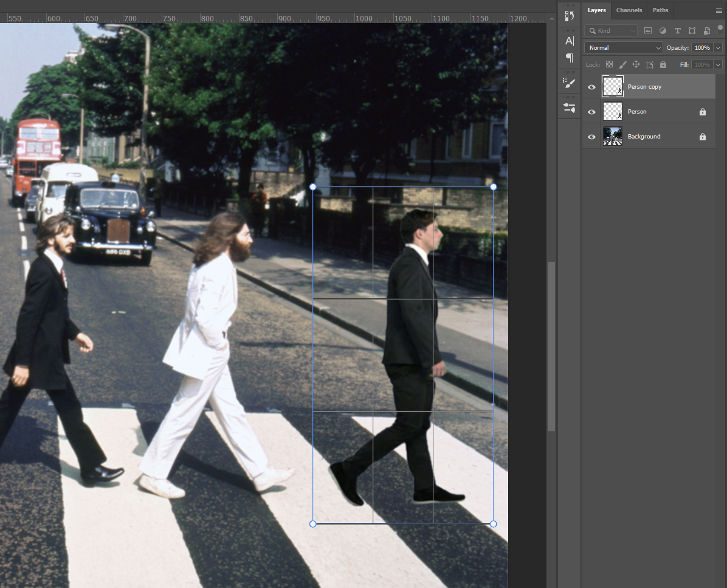Grab the top-left transform handle
The image size is (727, 588).
[x=313, y=186]
